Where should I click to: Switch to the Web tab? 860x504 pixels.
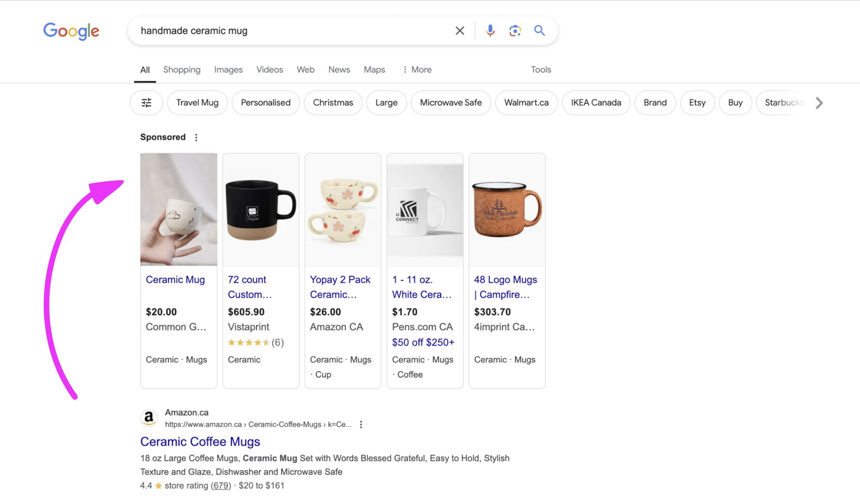306,70
